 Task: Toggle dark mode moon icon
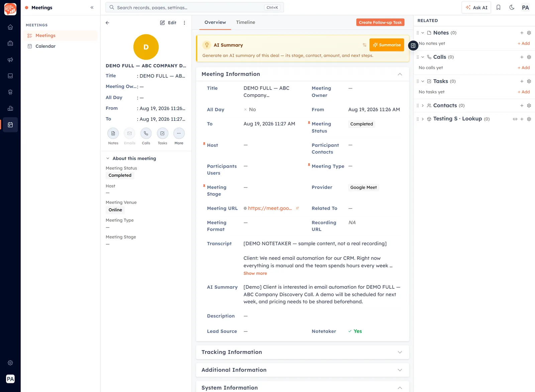click(x=512, y=7)
